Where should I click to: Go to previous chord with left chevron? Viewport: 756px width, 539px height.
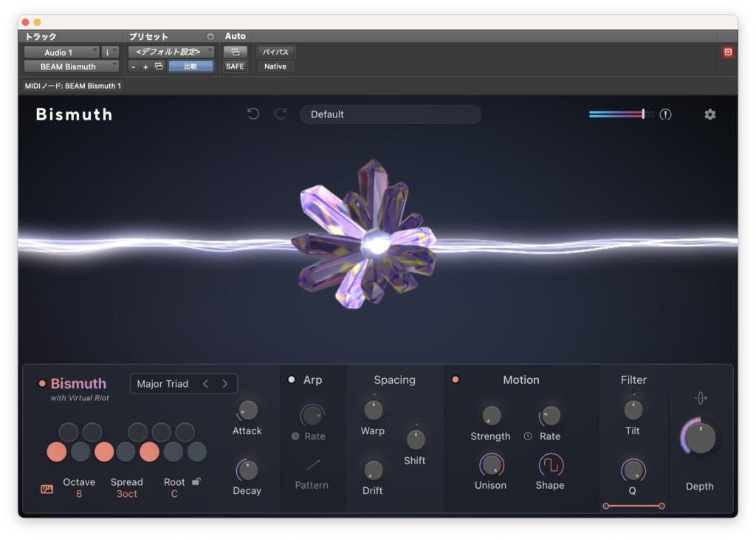pyautogui.click(x=206, y=384)
